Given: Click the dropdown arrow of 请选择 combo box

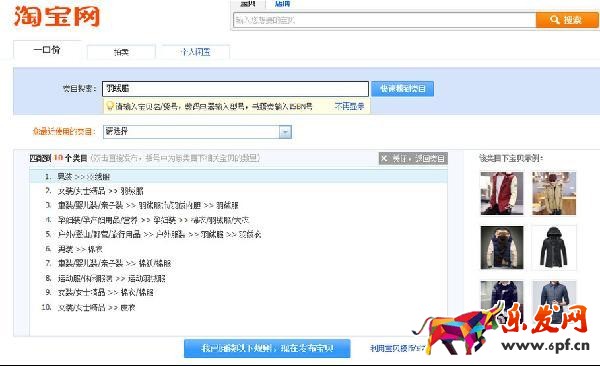Looking at the screenshot, I should [285, 132].
